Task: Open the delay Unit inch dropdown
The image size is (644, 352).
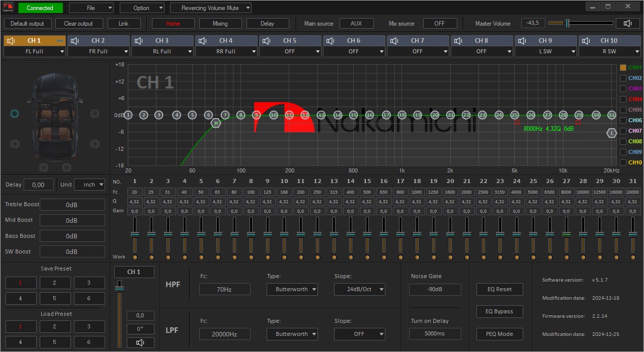Action: [90, 185]
